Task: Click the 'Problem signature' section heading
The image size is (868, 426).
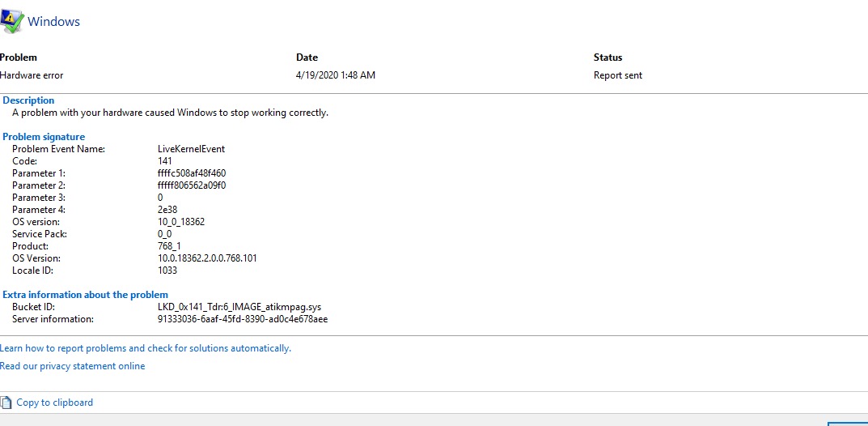Action: point(44,137)
